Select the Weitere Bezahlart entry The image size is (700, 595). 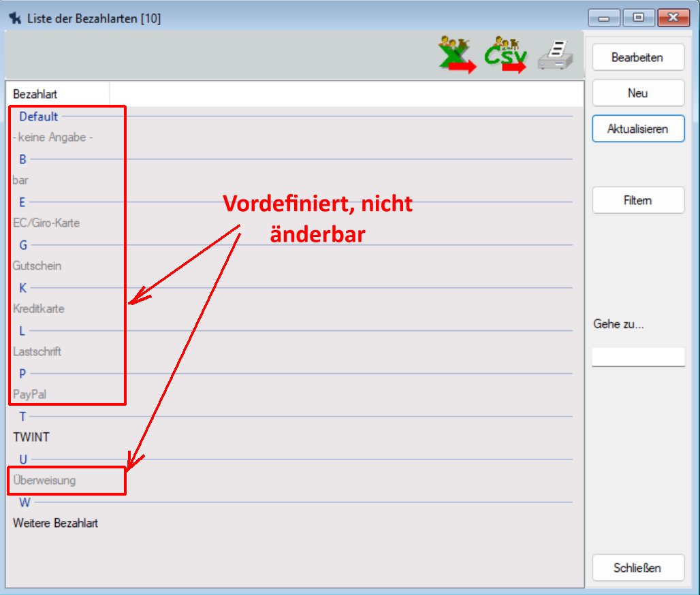click(x=55, y=523)
